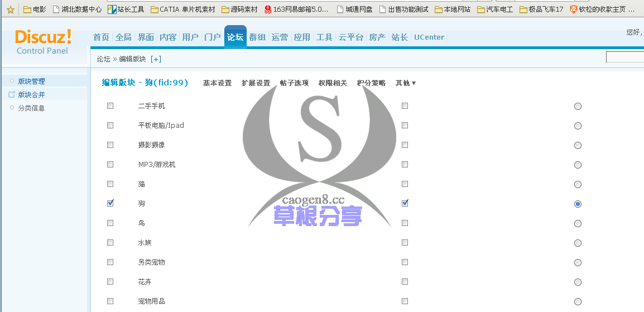Image resolution: width=644 pixels, height=312 pixels.
Task: Go to 积分策略 section
Action: click(x=371, y=83)
